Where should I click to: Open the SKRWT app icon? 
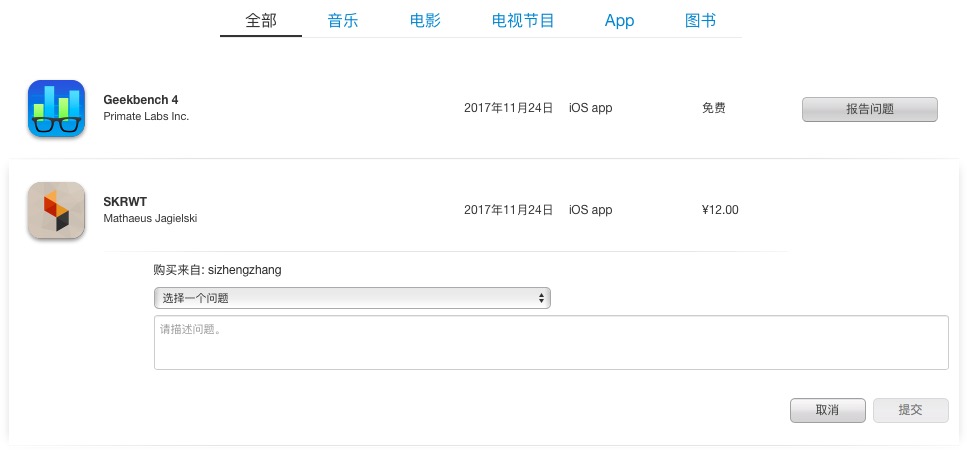56,210
